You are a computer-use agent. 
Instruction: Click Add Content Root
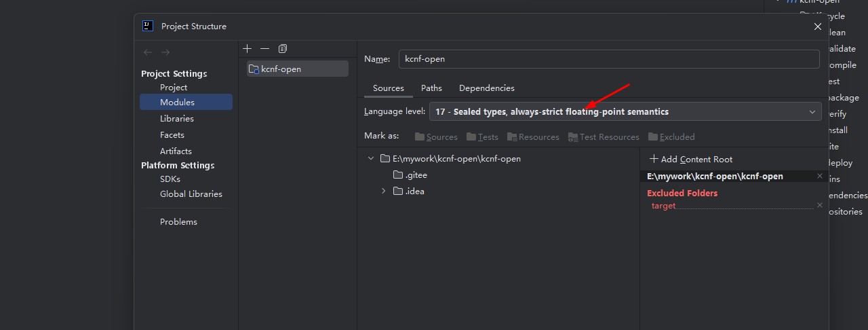pos(690,159)
